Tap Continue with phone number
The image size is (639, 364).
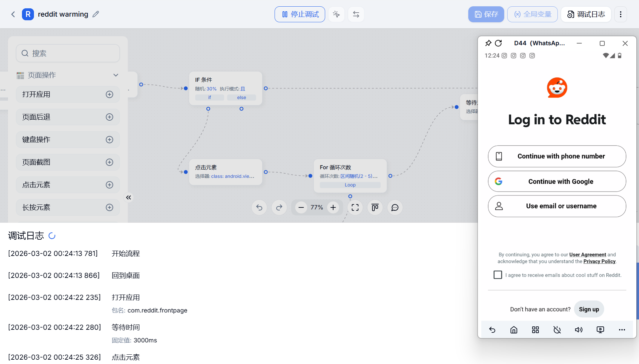pyautogui.click(x=557, y=156)
